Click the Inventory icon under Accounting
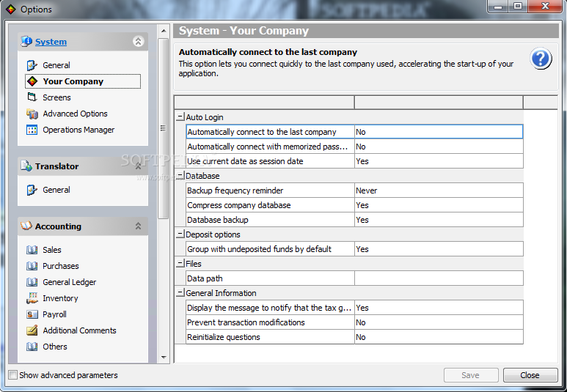 pyautogui.click(x=32, y=298)
